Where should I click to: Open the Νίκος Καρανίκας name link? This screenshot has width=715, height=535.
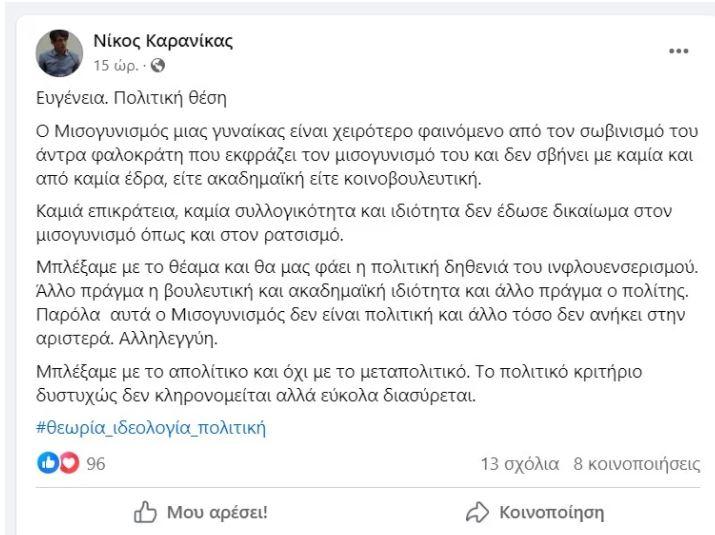tap(163, 41)
